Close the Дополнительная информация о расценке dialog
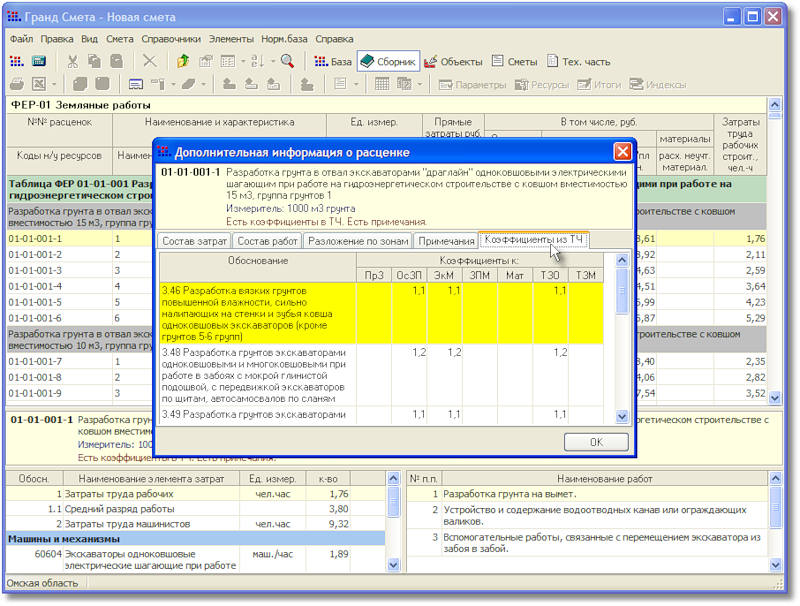Image resolution: width=800 pixels, height=606 pixels. 622,152
